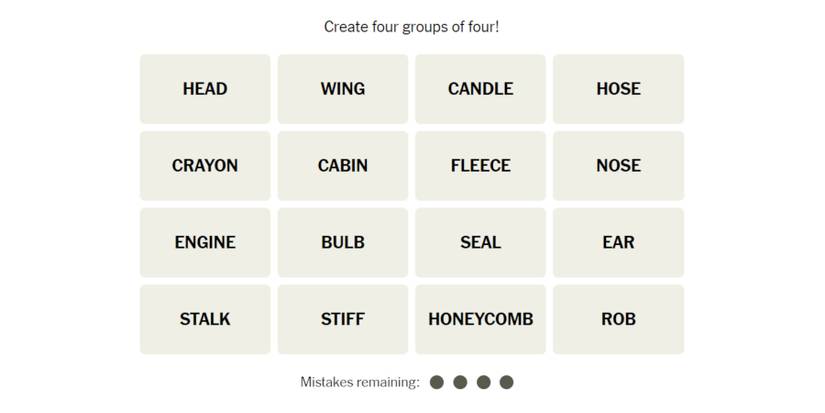Choose the CRAYON tile
Image resolution: width=825 pixels, height=413 pixels.
pos(205,166)
